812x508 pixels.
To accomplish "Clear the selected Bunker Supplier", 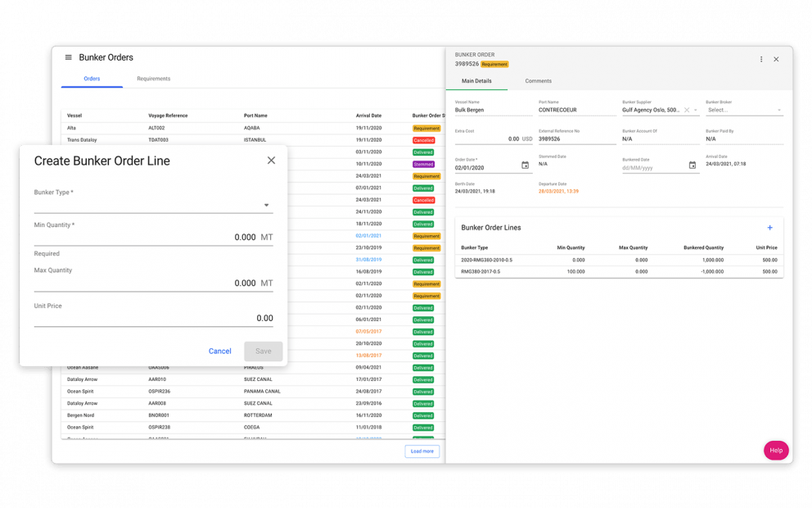I will pyautogui.click(x=687, y=110).
